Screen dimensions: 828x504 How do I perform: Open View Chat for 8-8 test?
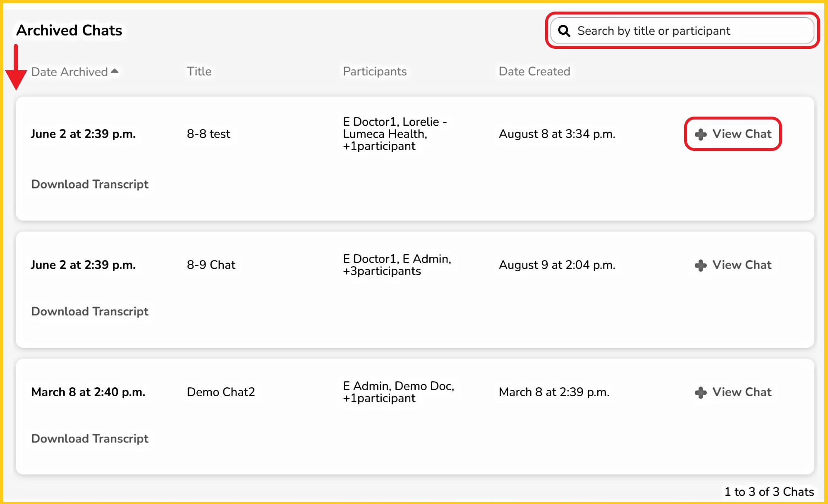(x=742, y=134)
